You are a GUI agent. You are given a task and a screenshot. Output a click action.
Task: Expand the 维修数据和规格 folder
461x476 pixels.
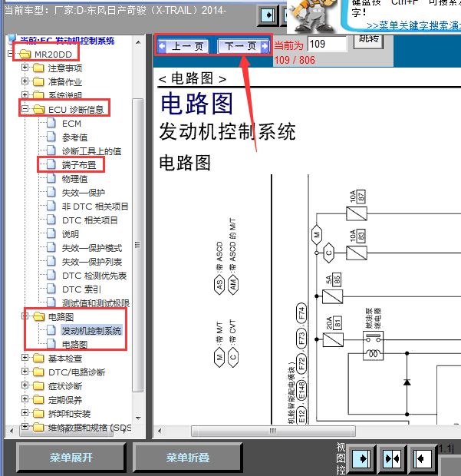[x=25, y=427]
